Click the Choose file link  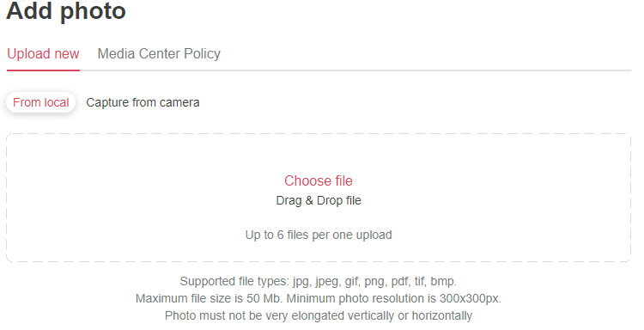coord(319,180)
